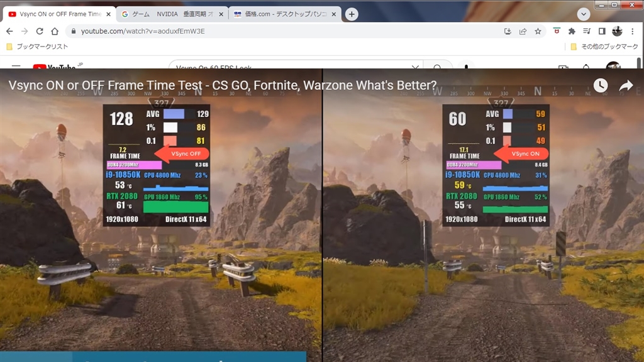Open the Chrome three-dot menu
The height and width of the screenshot is (362, 644).
633,31
